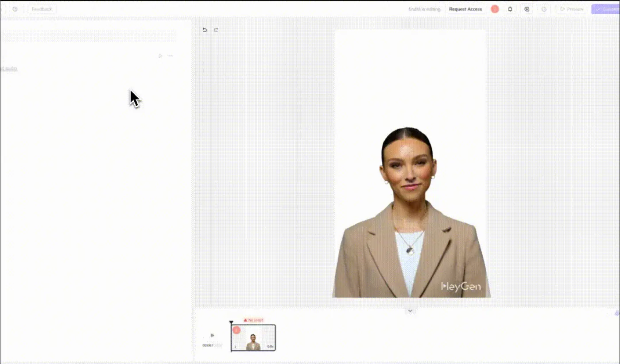Click the timeline playhead marker
The height and width of the screenshot is (364, 620).
[x=231, y=323]
